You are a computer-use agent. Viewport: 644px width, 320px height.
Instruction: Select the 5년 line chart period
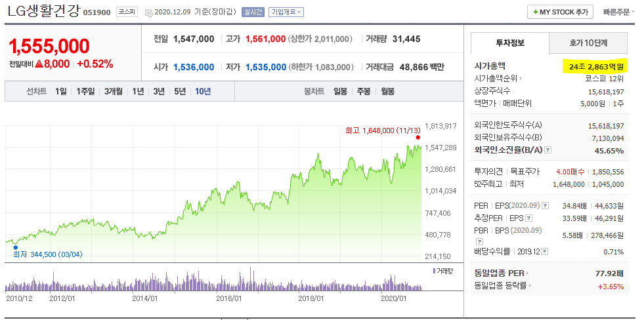pyautogui.click(x=180, y=92)
